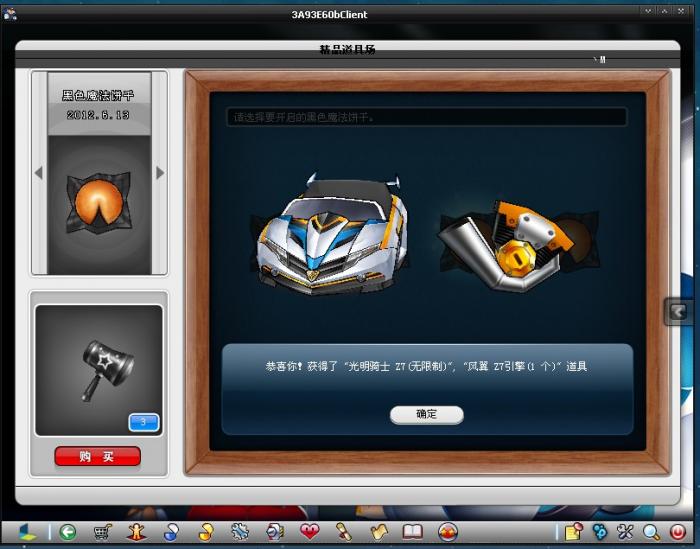This screenshot has width=700, height=549.
Task: Show the previous cookie with left arrow
Action: click(x=38, y=173)
